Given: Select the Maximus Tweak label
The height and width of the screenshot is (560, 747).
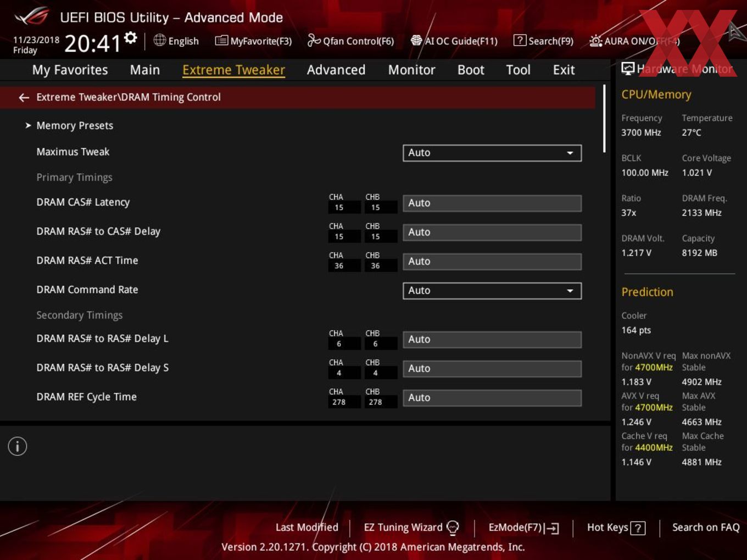Looking at the screenshot, I should point(73,152).
